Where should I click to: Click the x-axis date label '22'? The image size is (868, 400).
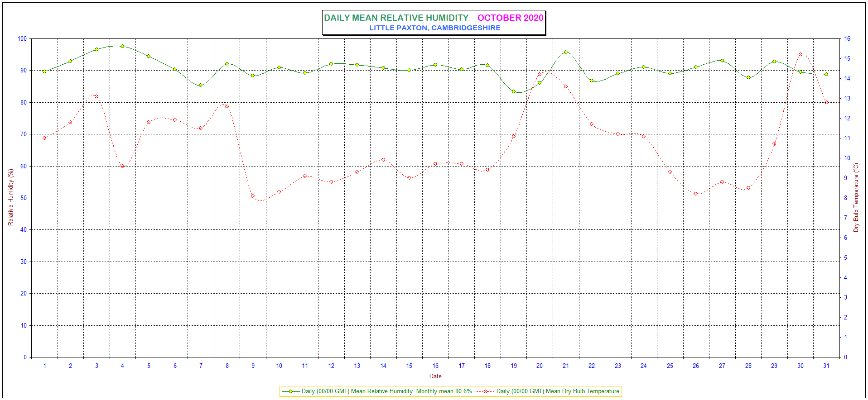click(x=592, y=366)
